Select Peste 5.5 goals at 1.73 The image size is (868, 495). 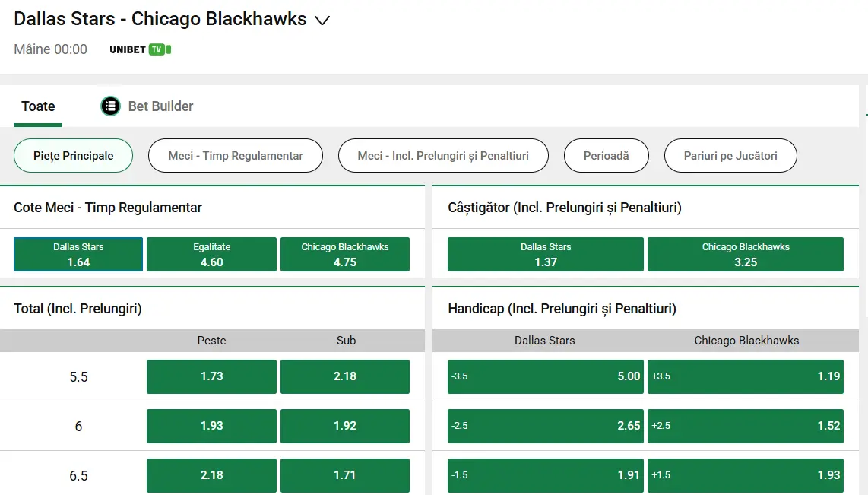211,376
